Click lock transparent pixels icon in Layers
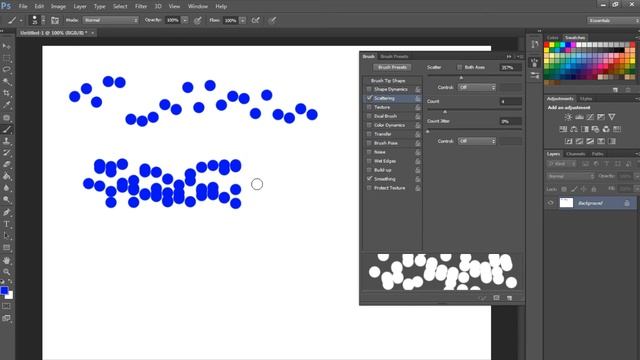The width and height of the screenshot is (640, 360). tap(564, 189)
